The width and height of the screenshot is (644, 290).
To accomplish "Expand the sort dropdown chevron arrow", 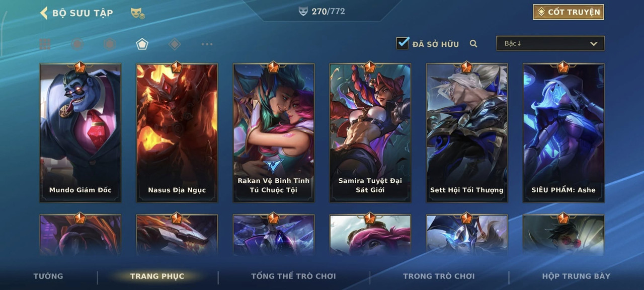I will click(x=594, y=44).
